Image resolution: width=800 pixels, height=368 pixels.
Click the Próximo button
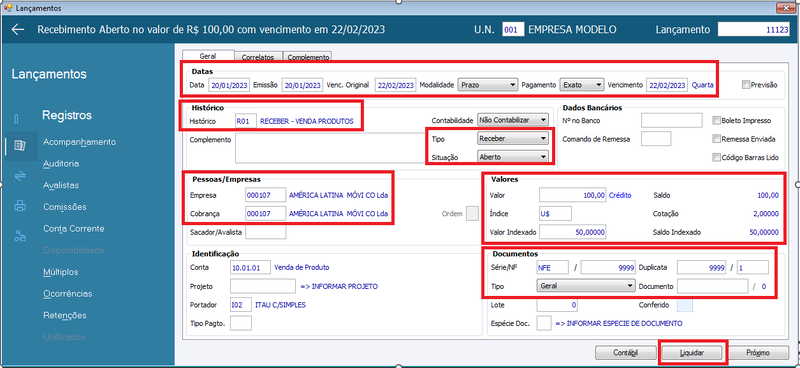[x=758, y=353]
